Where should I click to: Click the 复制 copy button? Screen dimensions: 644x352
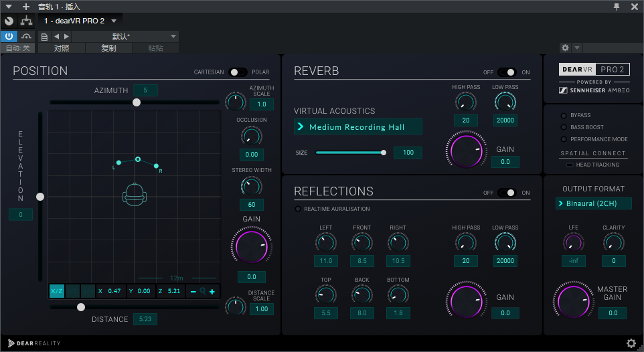pyautogui.click(x=109, y=48)
